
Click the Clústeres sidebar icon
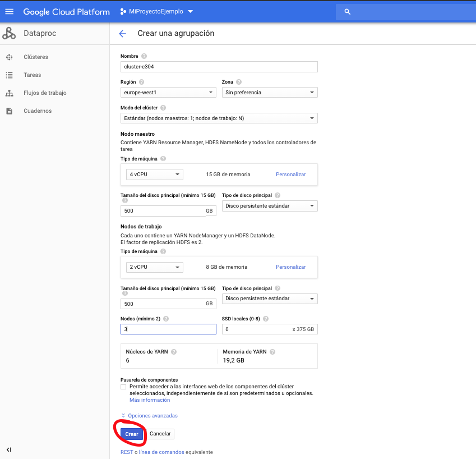(10, 57)
